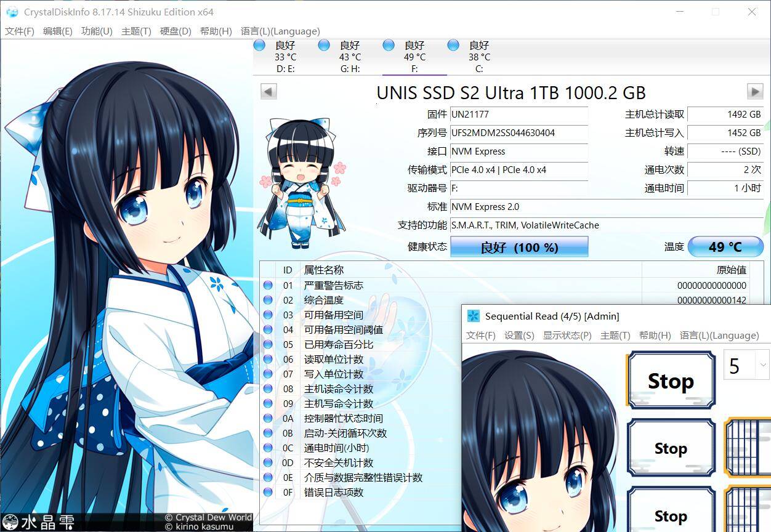
Task: Go to previous disk with left arrow
Action: tap(268, 92)
